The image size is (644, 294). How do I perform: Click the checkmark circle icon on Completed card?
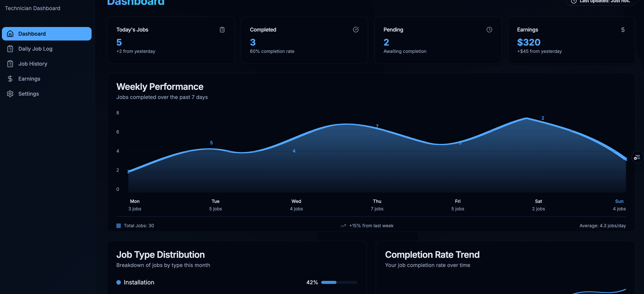tap(356, 29)
